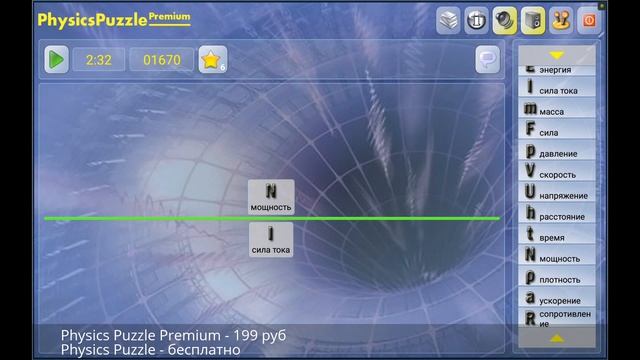
Task: Select the 'плотность' variable tile
Action: (557, 276)
